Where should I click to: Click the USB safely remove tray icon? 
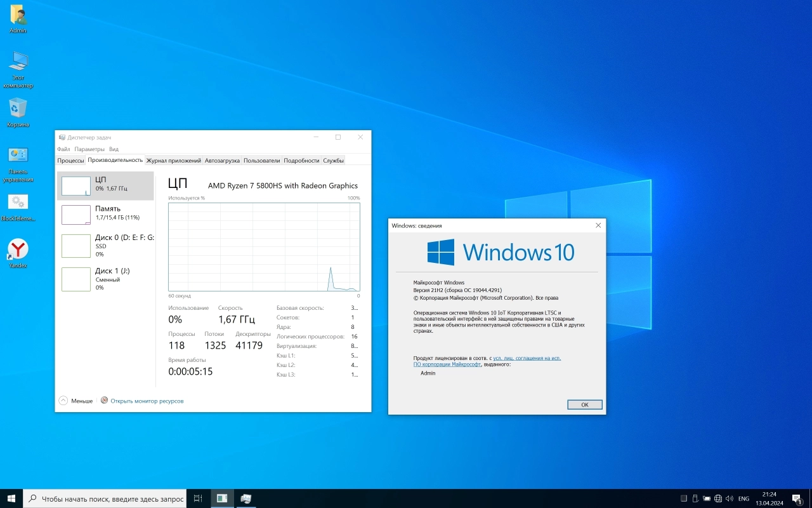coord(695,498)
